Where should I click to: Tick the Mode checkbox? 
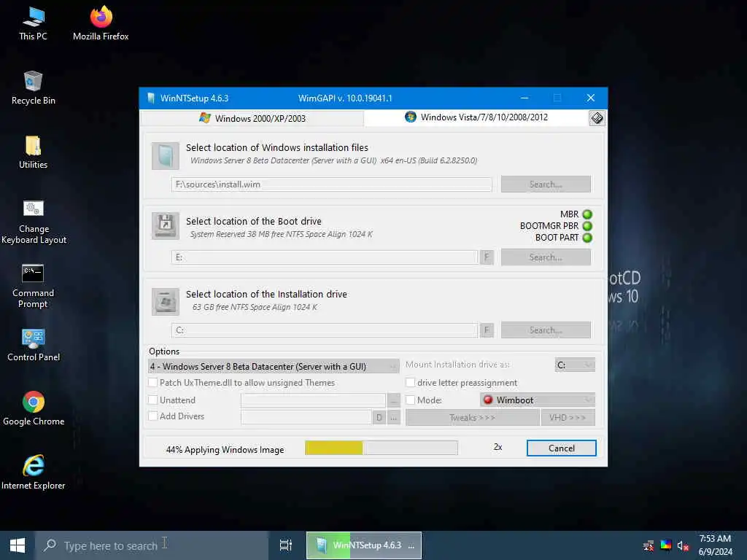410,400
